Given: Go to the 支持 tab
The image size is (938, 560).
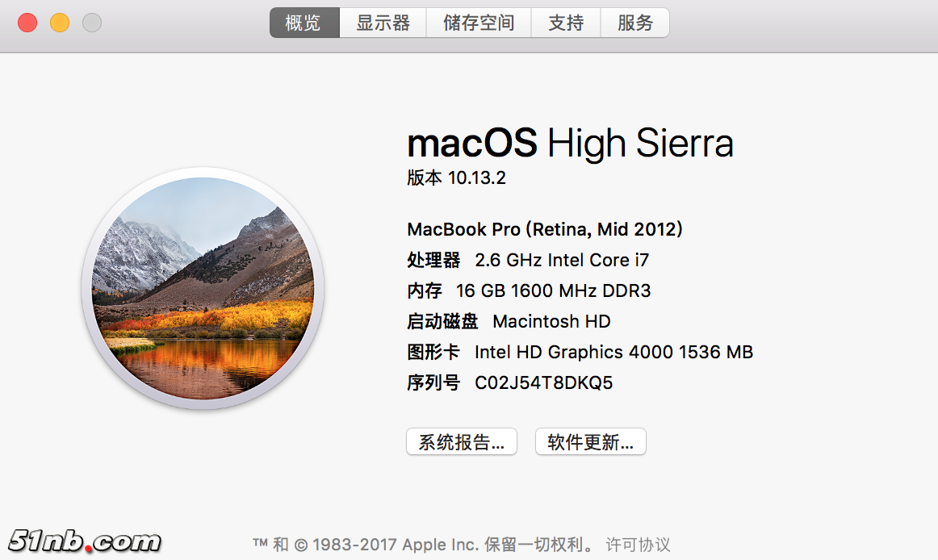Looking at the screenshot, I should tap(566, 23).
